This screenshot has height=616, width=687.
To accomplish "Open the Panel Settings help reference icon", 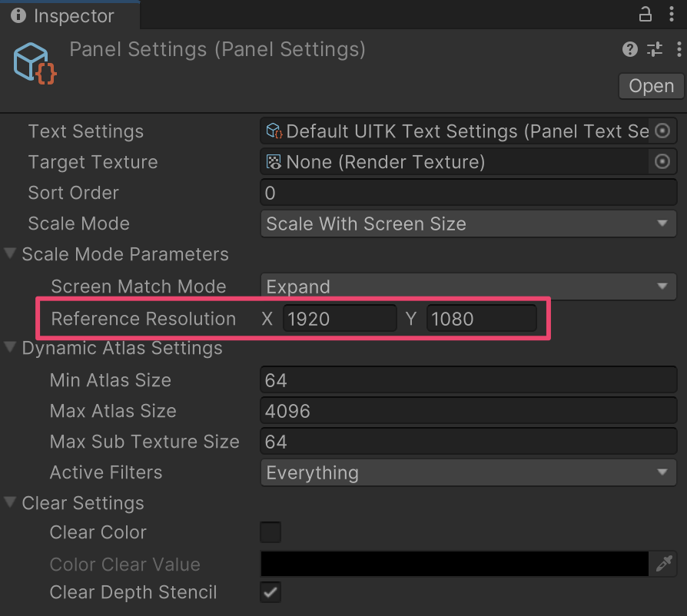I will (x=629, y=49).
